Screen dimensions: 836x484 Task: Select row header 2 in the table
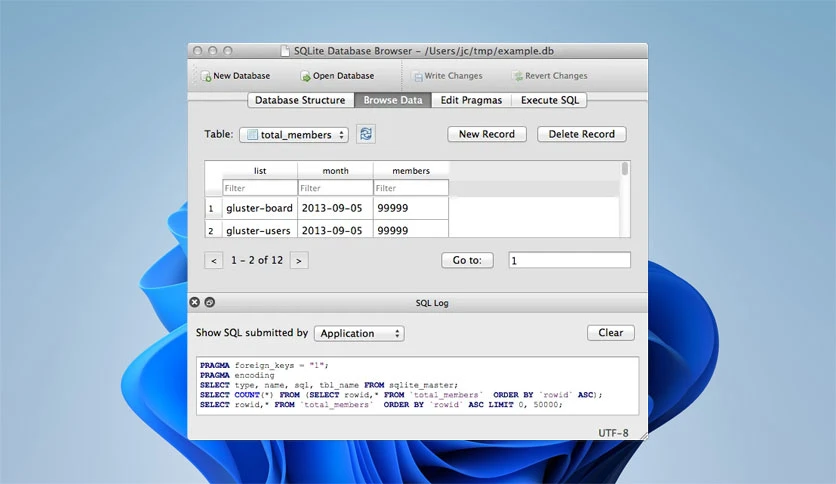click(213, 229)
